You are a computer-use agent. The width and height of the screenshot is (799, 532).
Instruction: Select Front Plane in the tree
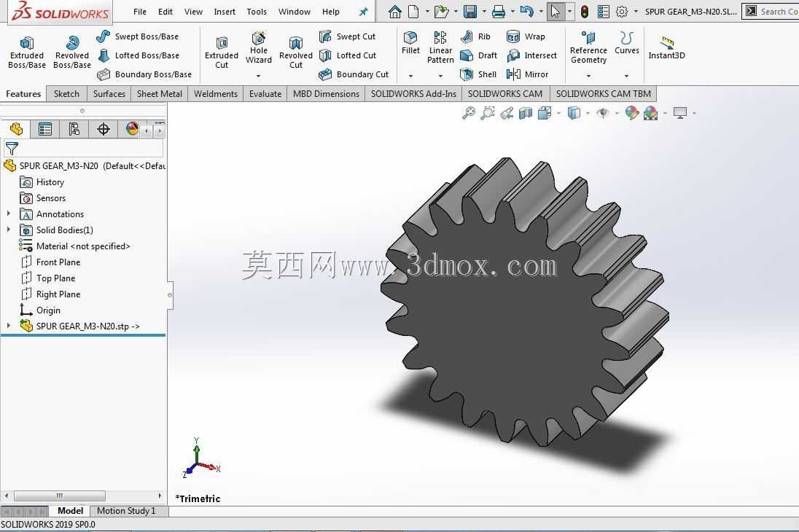tap(50, 262)
